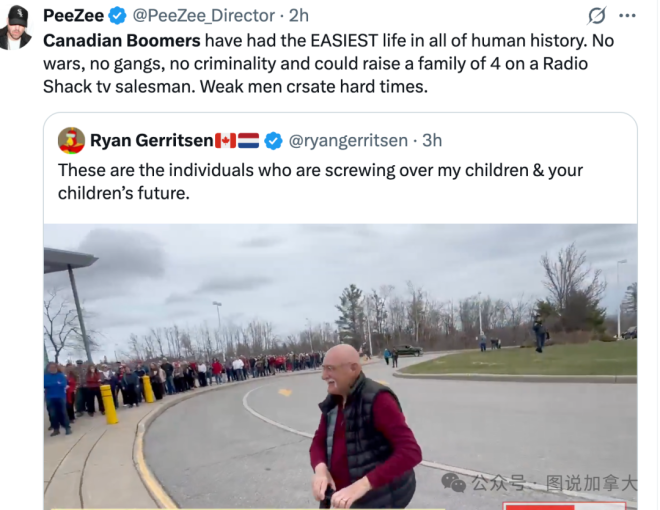Click the red progress bar at video bottom
660x510 pixels.
(540, 507)
